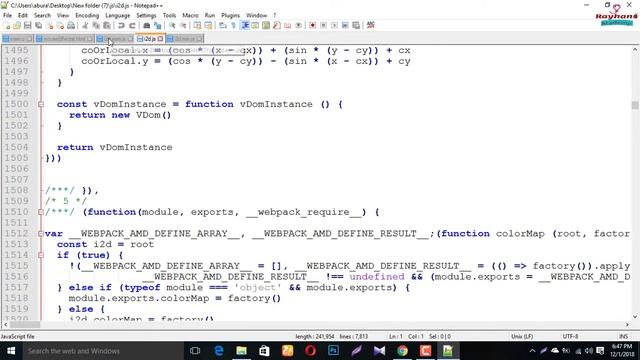
Task: Click the Paste toolbar icon
Action: pos(107,25)
